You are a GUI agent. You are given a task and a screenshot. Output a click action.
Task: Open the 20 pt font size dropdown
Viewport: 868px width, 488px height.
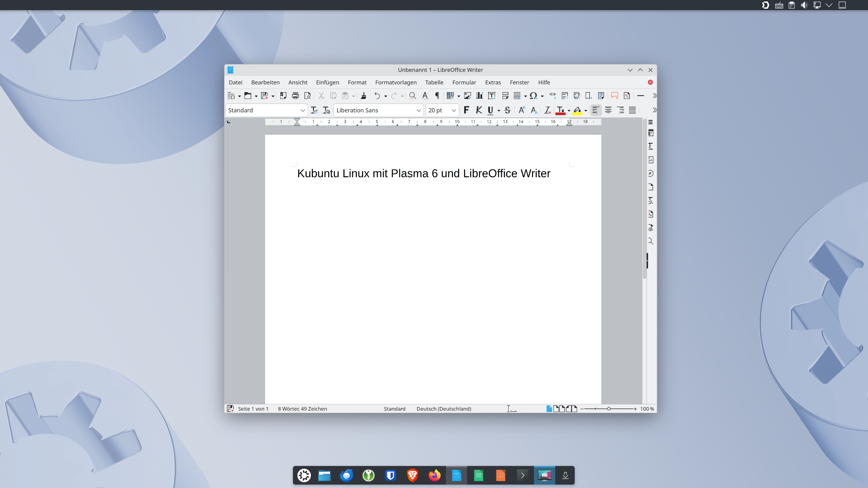pos(454,110)
